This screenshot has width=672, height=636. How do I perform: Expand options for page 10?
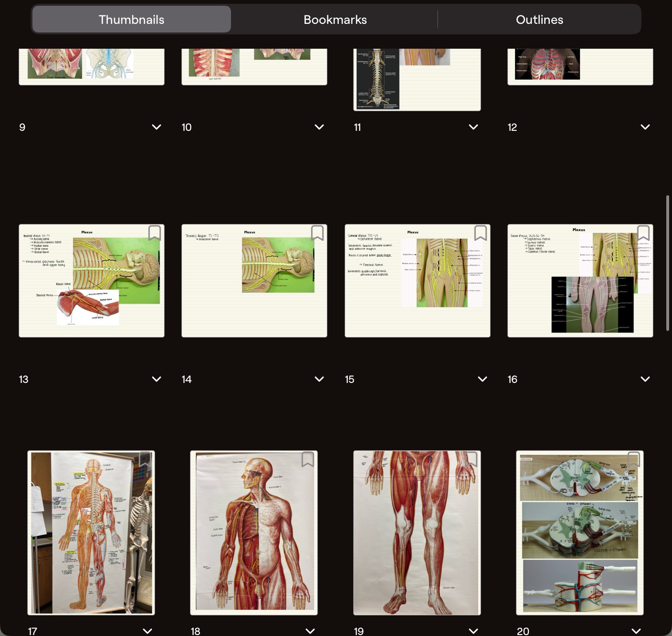[319, 127]
